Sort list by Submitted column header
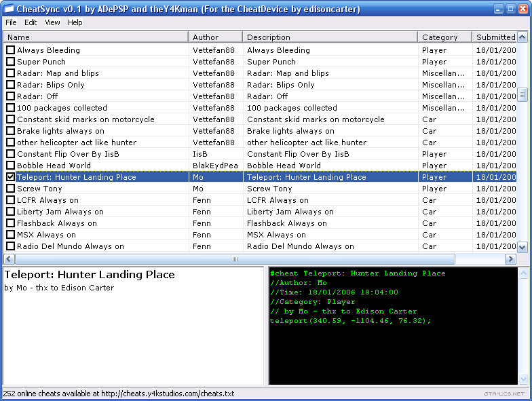 pos(495,37)
